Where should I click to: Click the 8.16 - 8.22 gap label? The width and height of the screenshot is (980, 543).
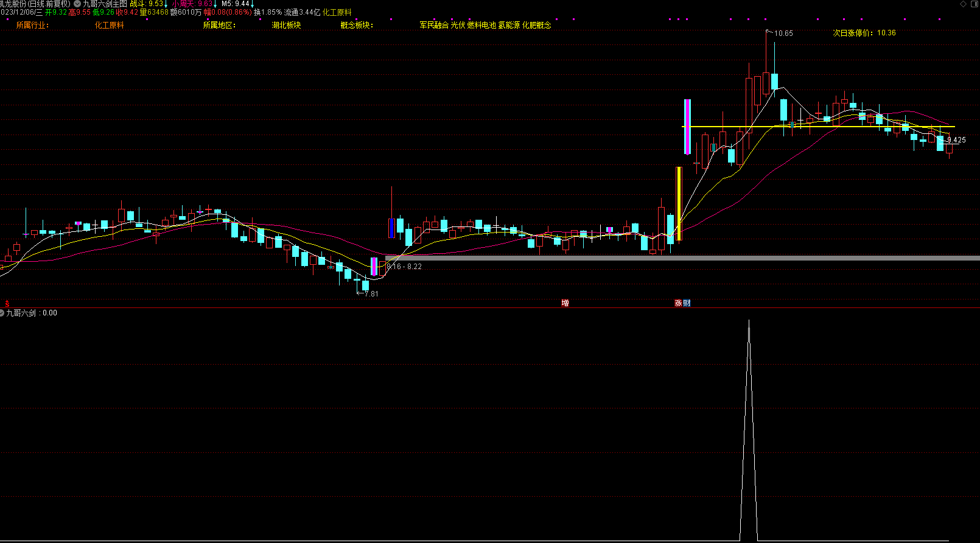(404, 267)
